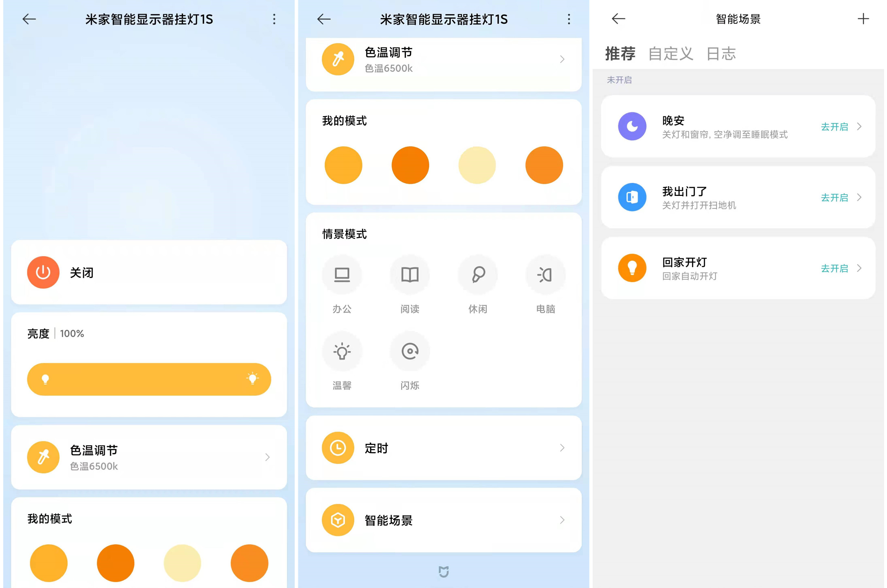This screenshot has width=887, height=588.
Task: Select first amber swatch in left 我的模式
Action: pyautogui.click(x=49, y=563)
